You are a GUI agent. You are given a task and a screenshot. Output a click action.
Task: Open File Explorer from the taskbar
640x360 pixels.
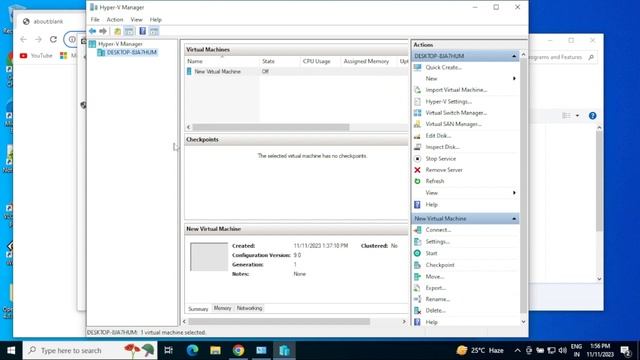coord(215,350)
